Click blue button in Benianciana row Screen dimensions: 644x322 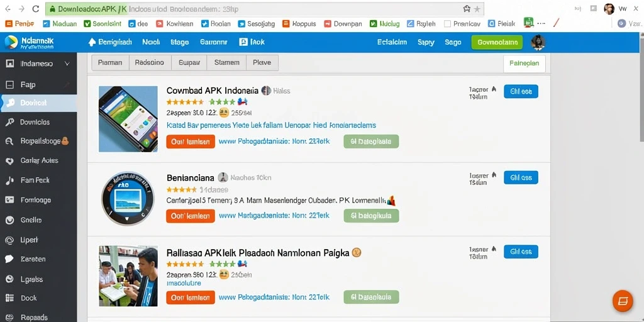(x=521, y=177)
